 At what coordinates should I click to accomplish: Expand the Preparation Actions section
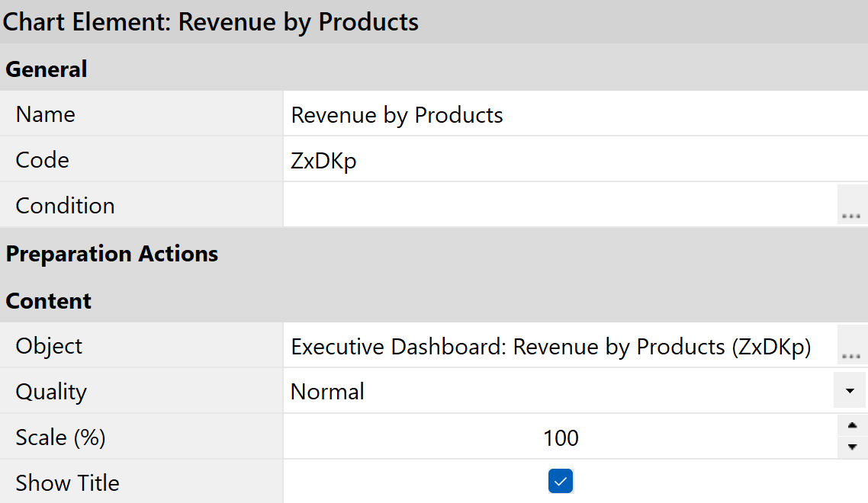[112, 254]
